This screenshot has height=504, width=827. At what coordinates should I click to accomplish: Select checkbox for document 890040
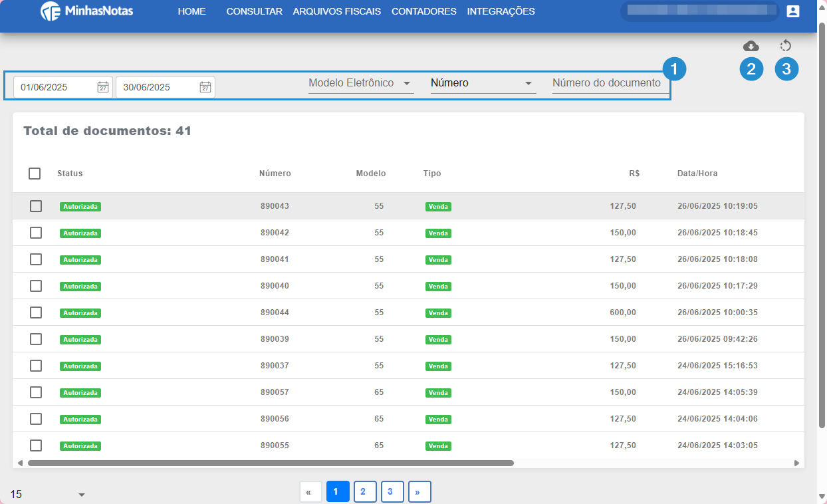(36, 286)
